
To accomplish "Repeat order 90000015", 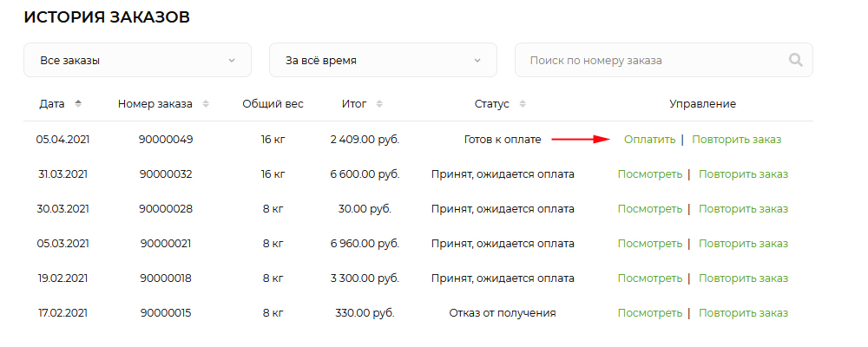I will click(743, 312).
